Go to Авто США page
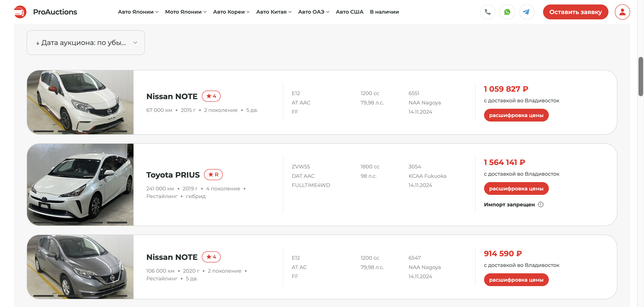644x307 pixels. [349, 12]
